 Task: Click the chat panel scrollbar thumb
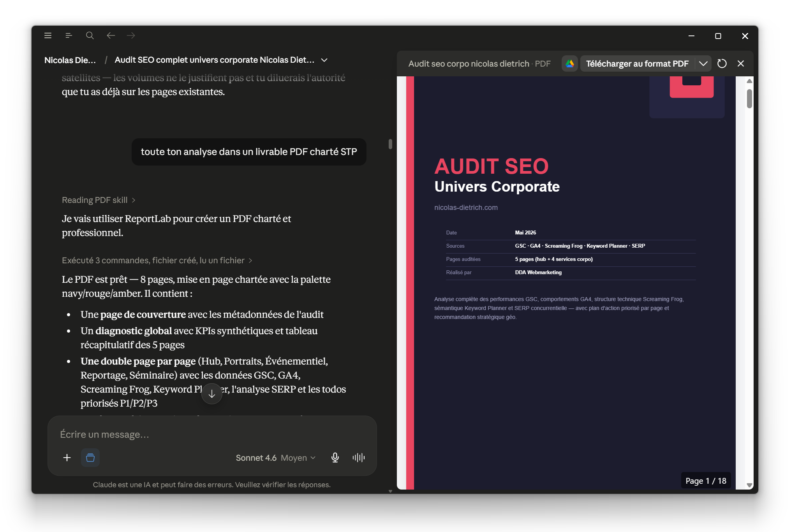390,144
